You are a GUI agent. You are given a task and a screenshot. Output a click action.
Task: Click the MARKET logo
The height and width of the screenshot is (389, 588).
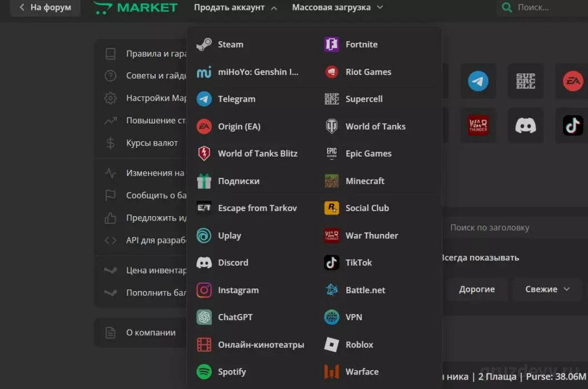[135, 7]
